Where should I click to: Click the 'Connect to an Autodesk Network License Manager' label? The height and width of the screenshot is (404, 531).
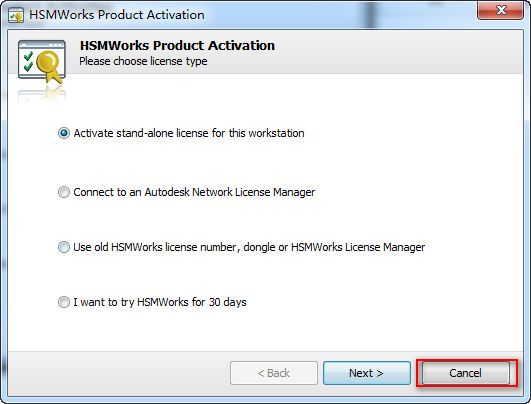coord(194,192)
